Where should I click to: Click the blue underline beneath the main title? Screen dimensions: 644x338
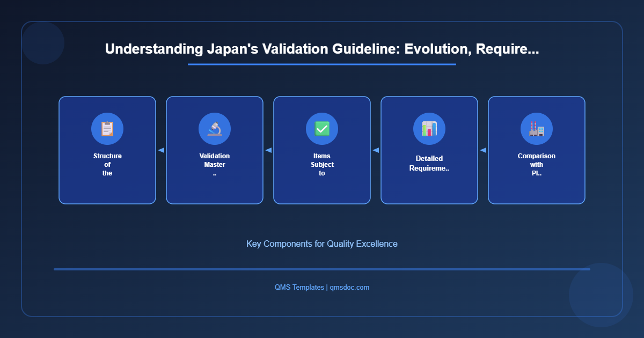click(322, 65)
